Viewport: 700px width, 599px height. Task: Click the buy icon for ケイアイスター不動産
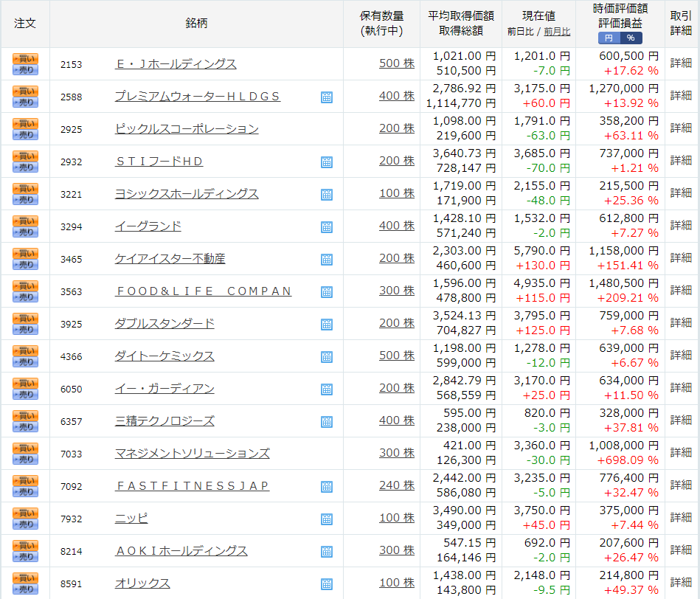[x=24, y=252]
